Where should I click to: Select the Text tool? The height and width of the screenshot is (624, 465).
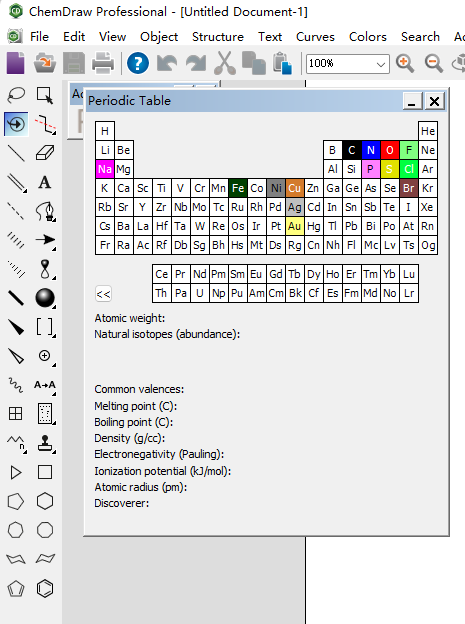coord(45,183)
